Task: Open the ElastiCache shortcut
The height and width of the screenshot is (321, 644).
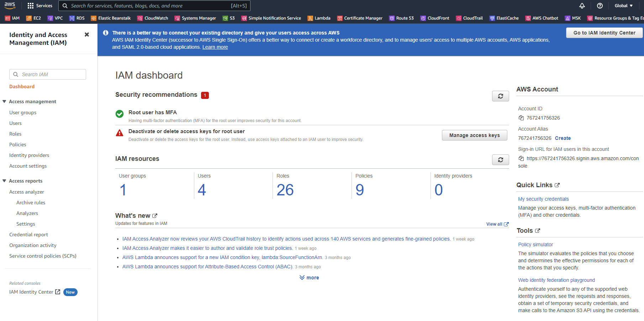Action: click(504, 18)
